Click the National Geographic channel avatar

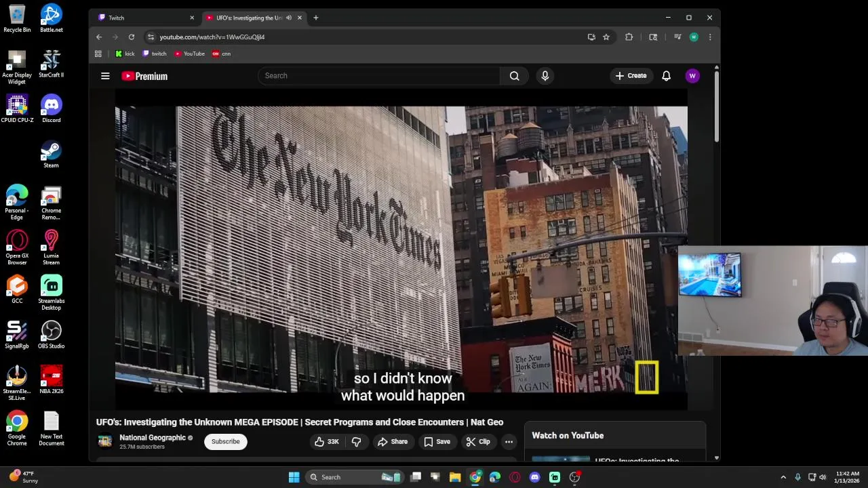[x=105, y=441]
